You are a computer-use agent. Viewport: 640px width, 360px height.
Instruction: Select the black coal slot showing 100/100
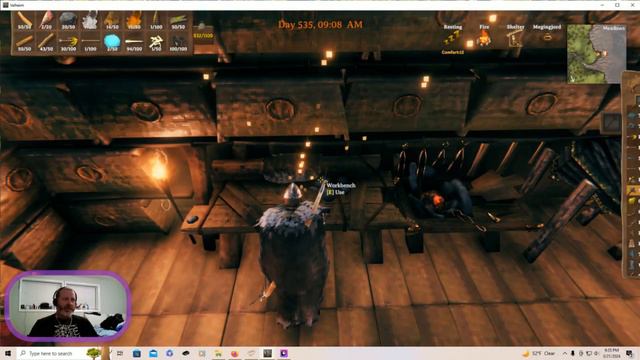[x=178, y=42]
